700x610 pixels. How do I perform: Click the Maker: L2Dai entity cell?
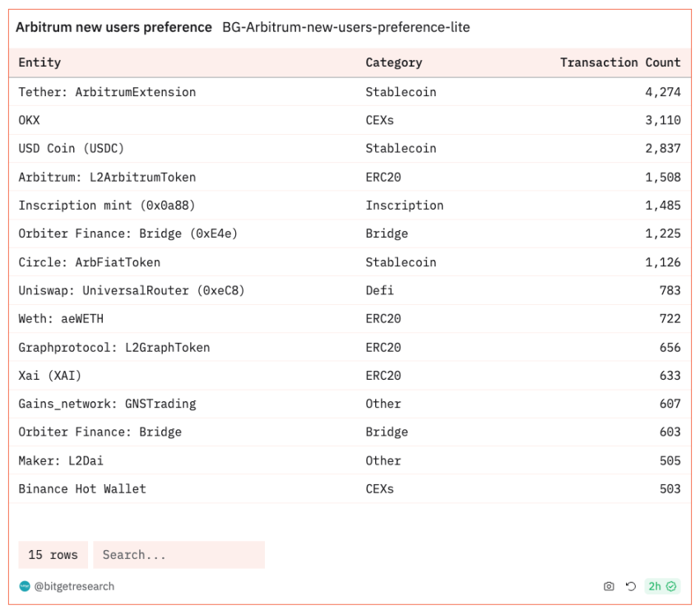61,460
